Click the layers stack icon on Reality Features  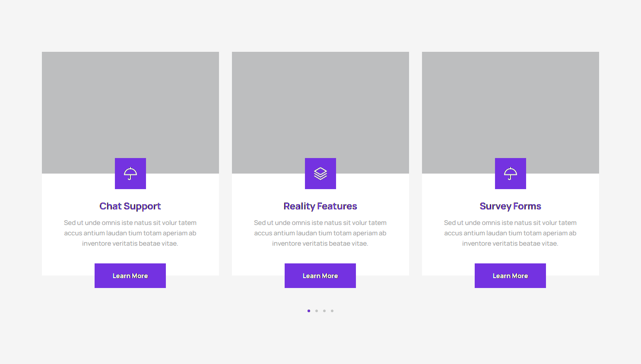click(x=320, y=174)
